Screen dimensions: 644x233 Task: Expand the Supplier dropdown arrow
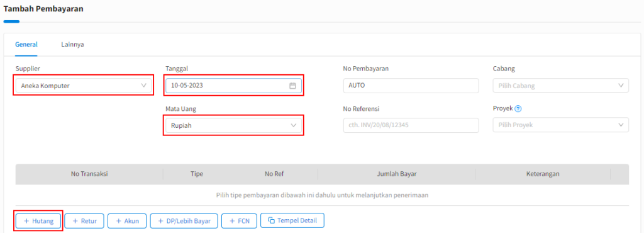(x=144, y=86)
